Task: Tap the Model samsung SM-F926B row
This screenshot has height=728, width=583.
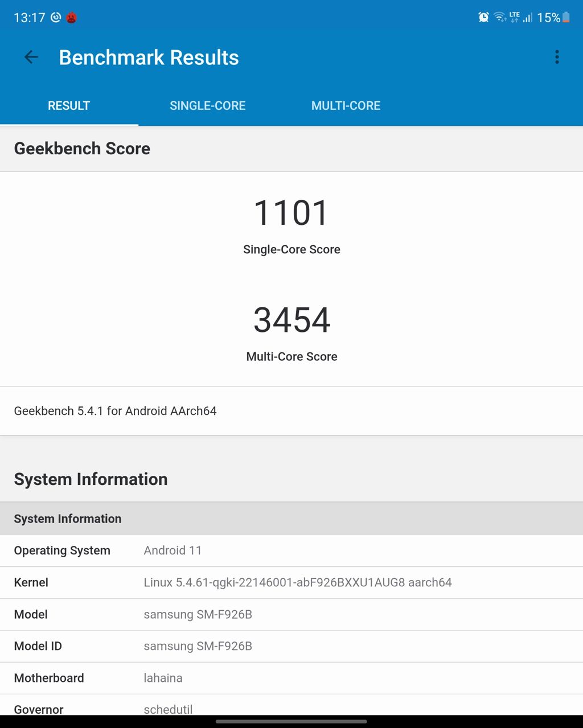Action: tap(291, 614)
